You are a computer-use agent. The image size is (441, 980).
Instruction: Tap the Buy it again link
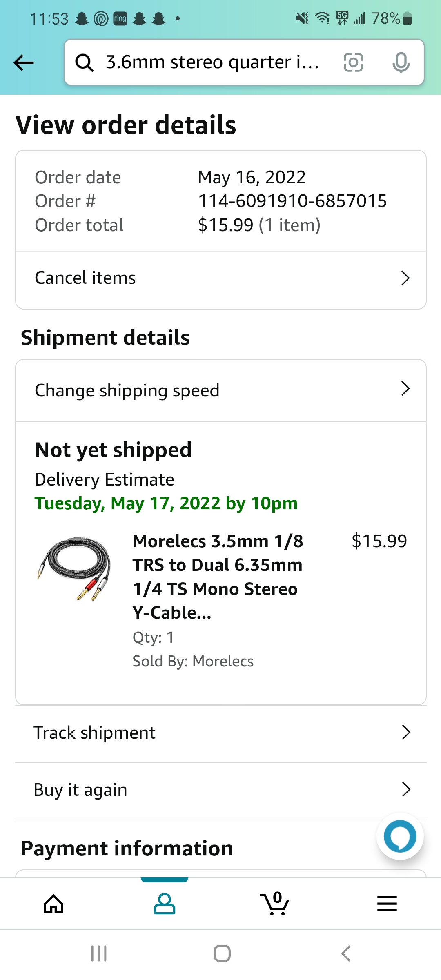tap(80, 790)
